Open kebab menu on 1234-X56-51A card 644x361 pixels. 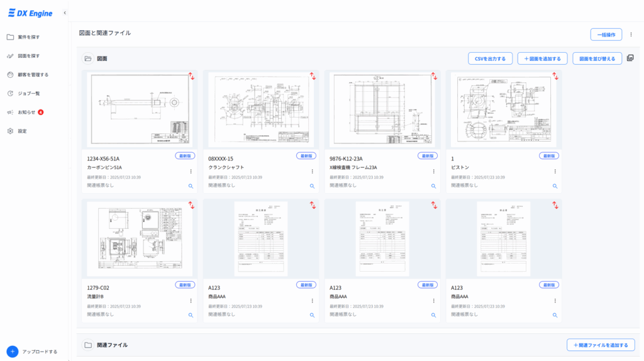(191, 171)
